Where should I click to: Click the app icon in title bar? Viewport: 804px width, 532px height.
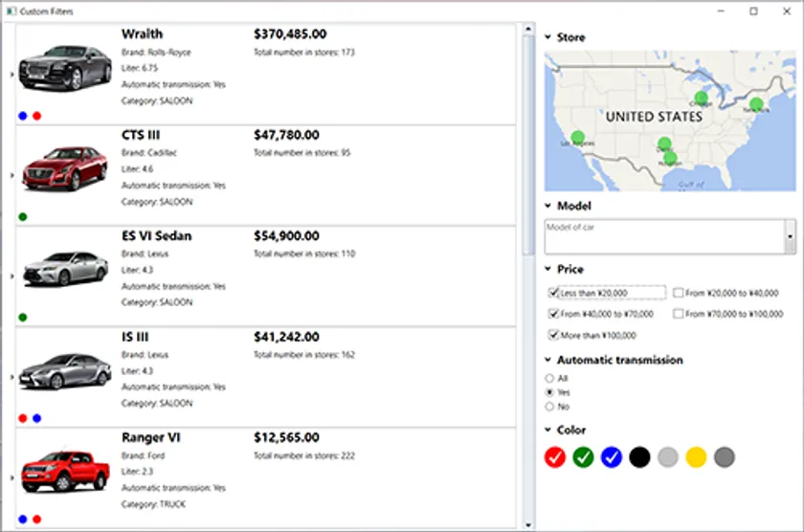pyautogui.click(x=11, y=11)
